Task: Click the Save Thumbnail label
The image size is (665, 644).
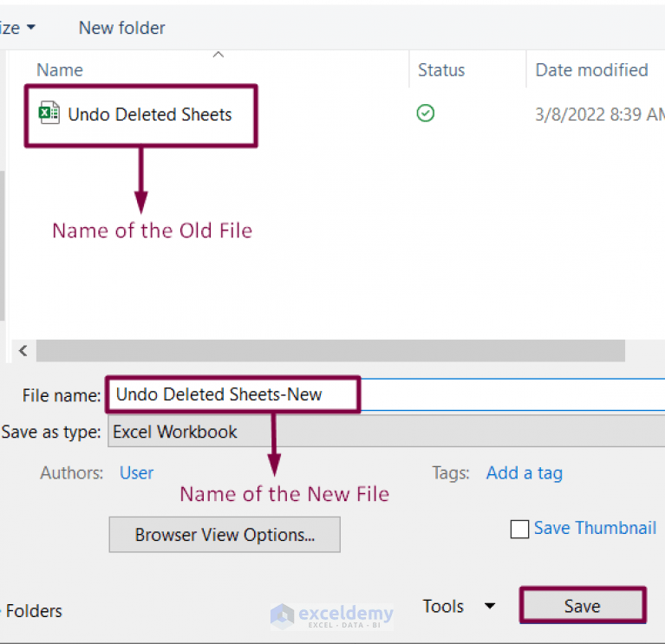Action: pyautogui.click(x=595, y=528)
